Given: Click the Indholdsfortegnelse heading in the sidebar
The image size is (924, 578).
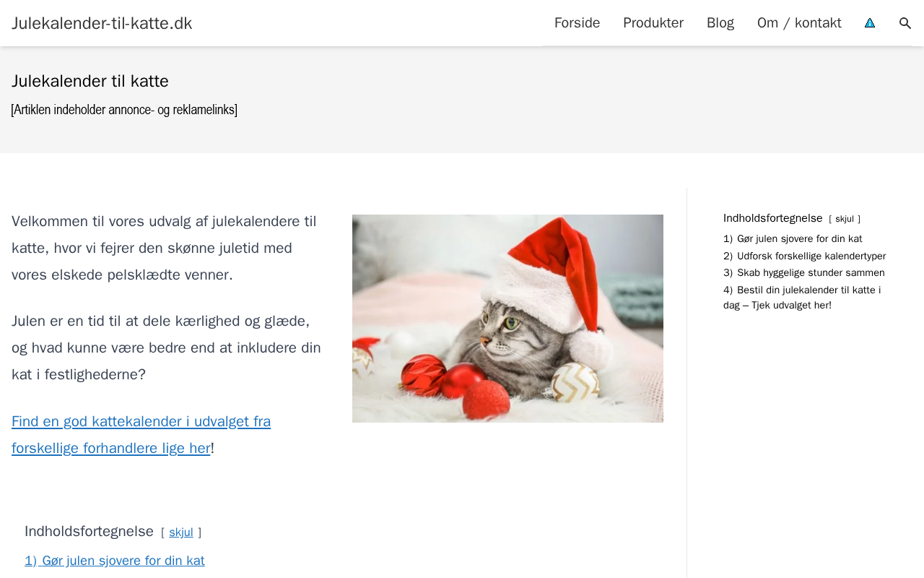Looking at the screenshot, I should tap(773, 218).
